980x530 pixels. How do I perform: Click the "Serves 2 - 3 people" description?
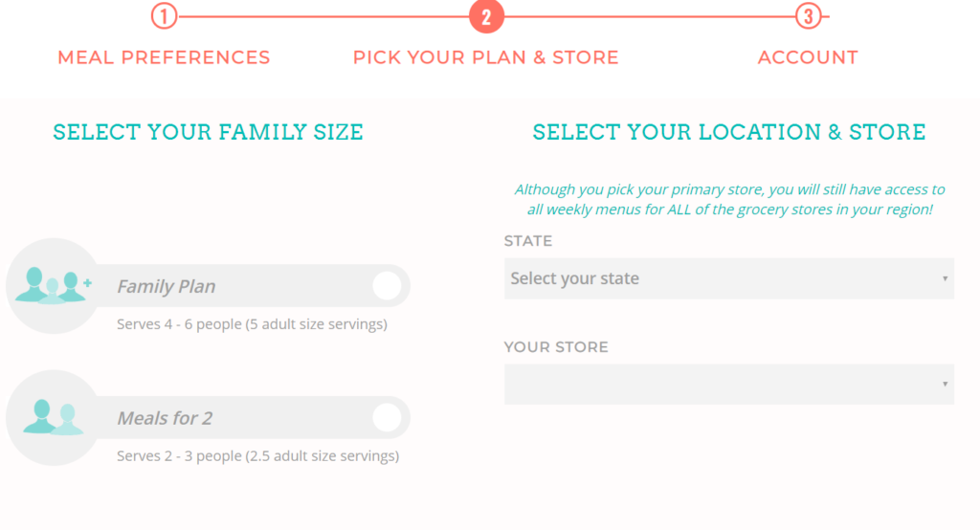257,456
